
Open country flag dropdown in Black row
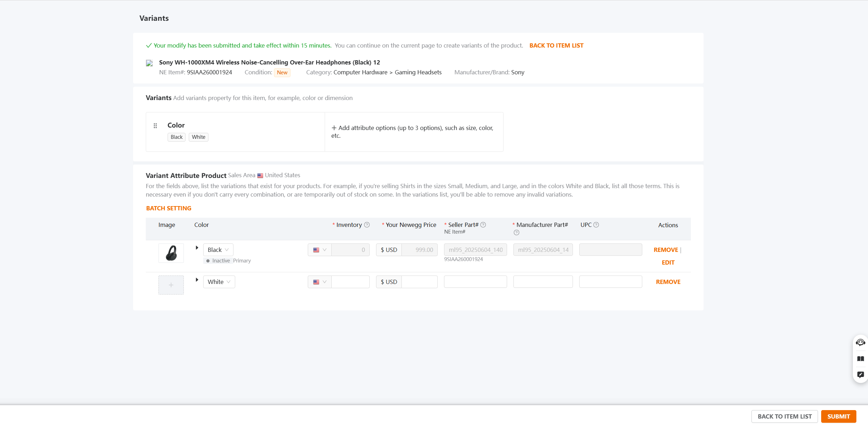tap(320, 250)
